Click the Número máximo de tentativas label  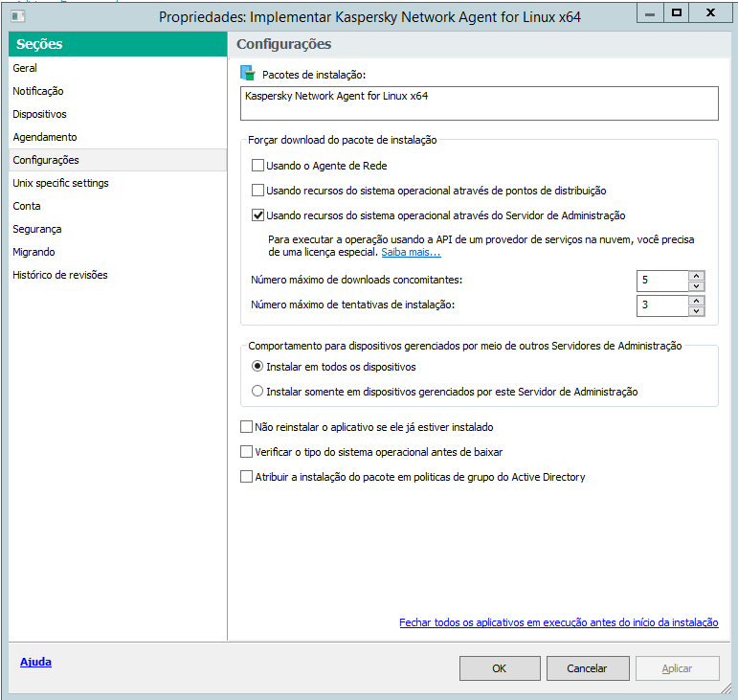pyautogui.click(x=352, y=305)
